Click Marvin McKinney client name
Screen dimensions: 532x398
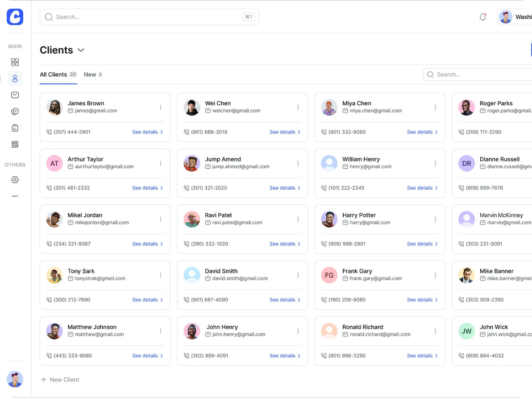[501, 216]
